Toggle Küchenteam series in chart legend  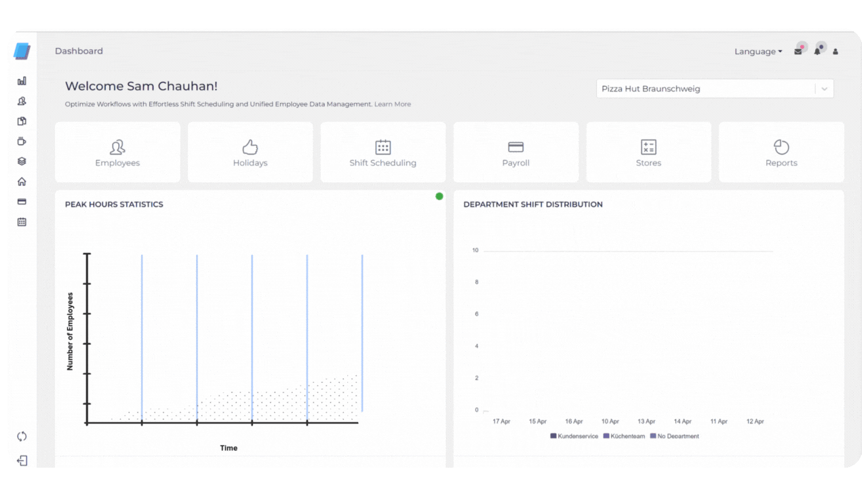(x=624, y=436)
